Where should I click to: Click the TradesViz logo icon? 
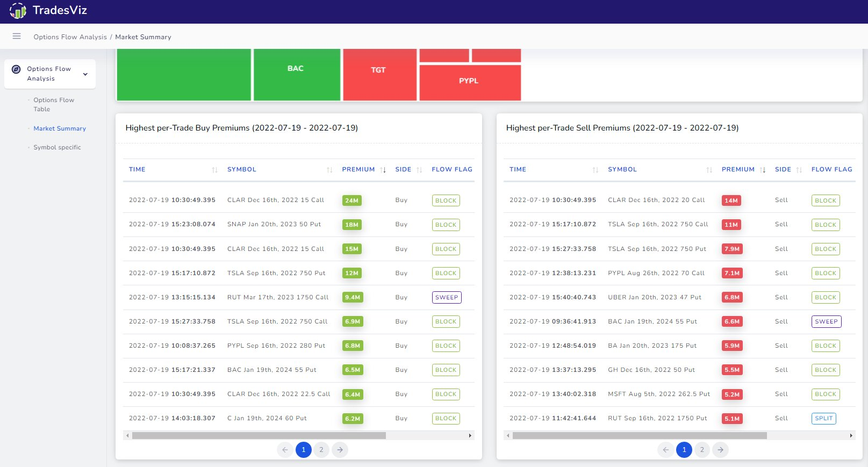18,11
